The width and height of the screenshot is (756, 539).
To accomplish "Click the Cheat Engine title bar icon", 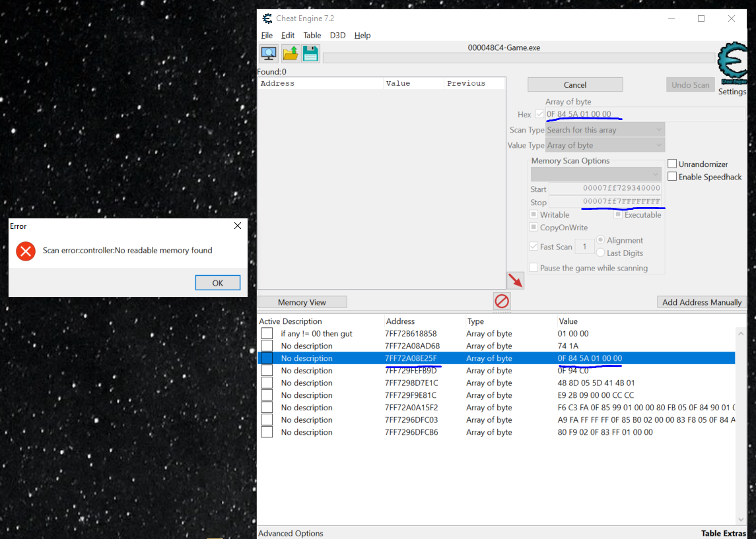I will [267, 18].
